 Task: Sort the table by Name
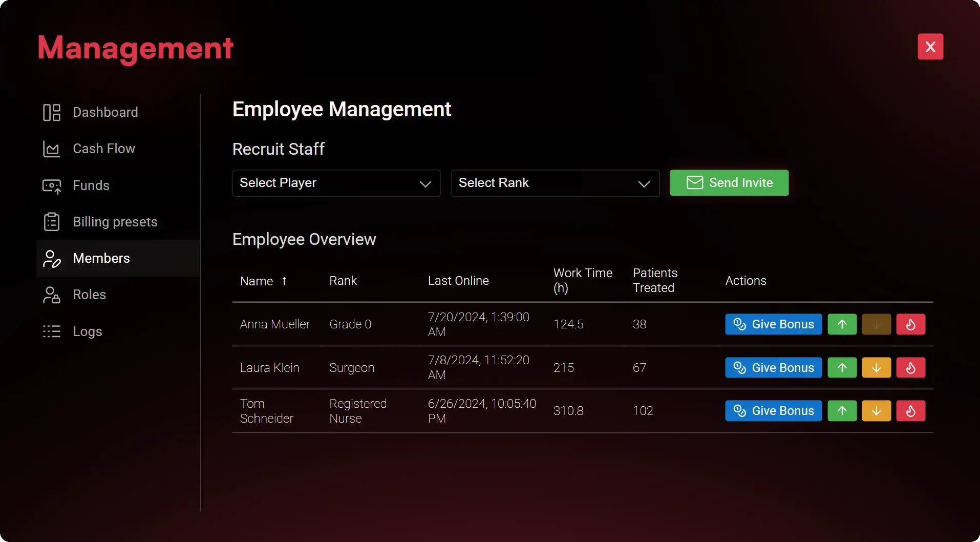264,281
